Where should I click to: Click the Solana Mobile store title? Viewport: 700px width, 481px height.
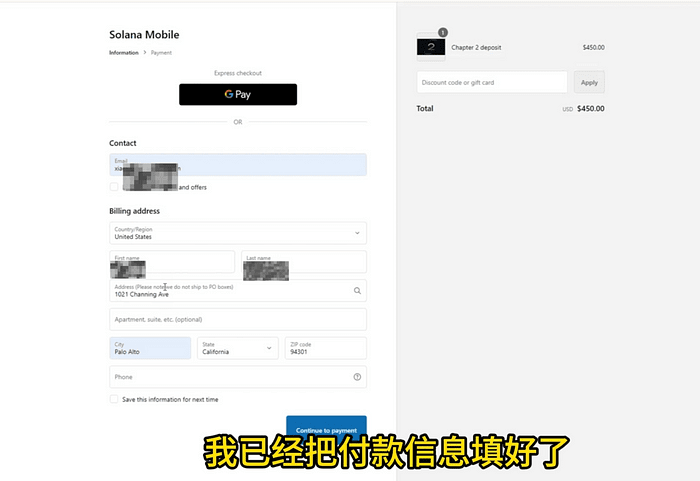pyautogui.click(x=144, y=34)
